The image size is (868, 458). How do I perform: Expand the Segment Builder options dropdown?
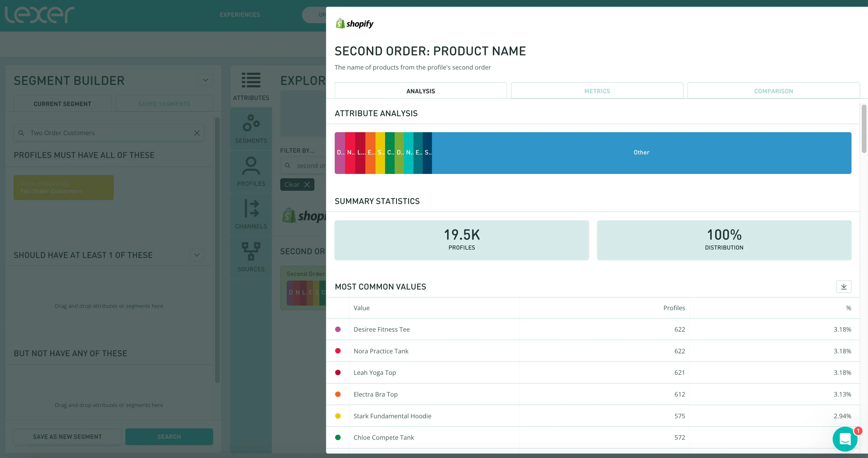click(205, 80)
